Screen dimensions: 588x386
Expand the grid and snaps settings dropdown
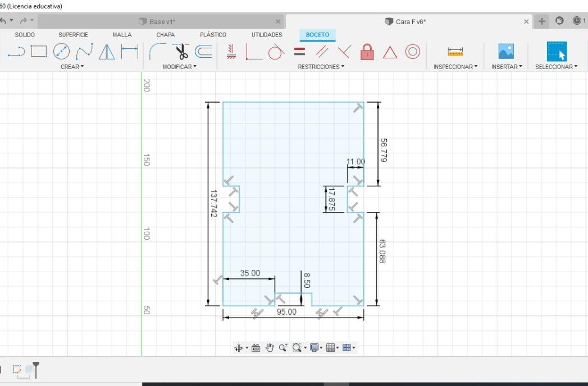coord(332,348)
